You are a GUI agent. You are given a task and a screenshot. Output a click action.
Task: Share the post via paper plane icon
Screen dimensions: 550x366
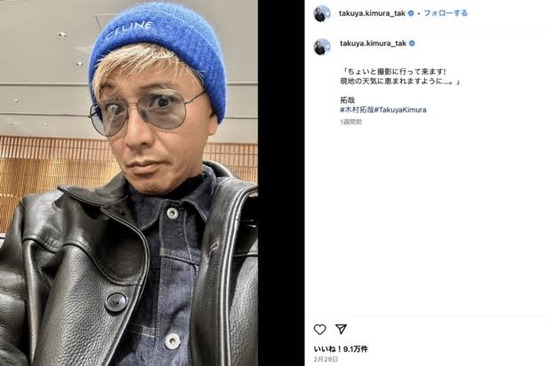[341, 329]
